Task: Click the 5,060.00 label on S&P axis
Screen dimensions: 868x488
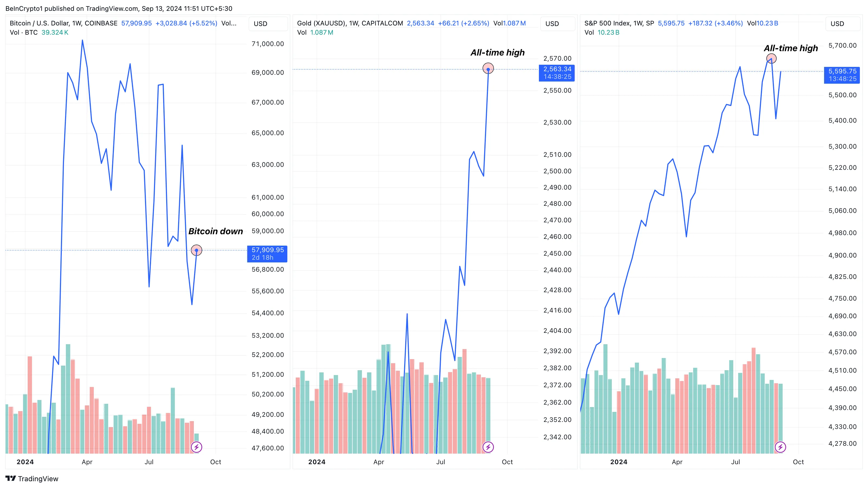Action: (x=843, y=211)
